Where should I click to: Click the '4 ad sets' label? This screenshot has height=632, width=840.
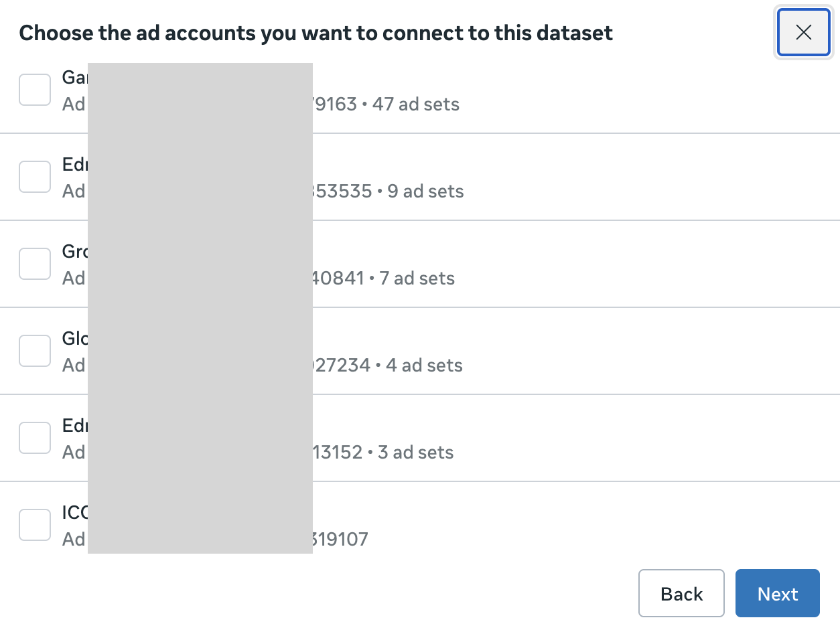pos(424,366)
